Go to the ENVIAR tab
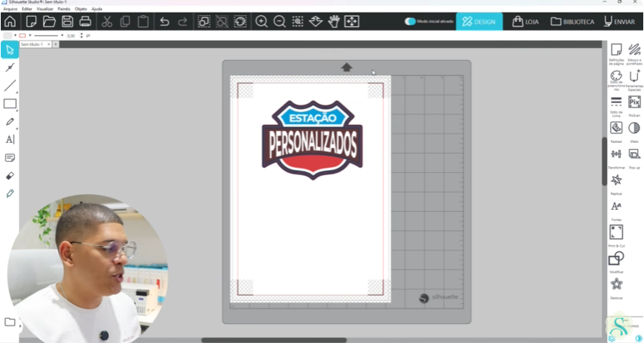The image size is (644, 343). (x=619, y=21)
